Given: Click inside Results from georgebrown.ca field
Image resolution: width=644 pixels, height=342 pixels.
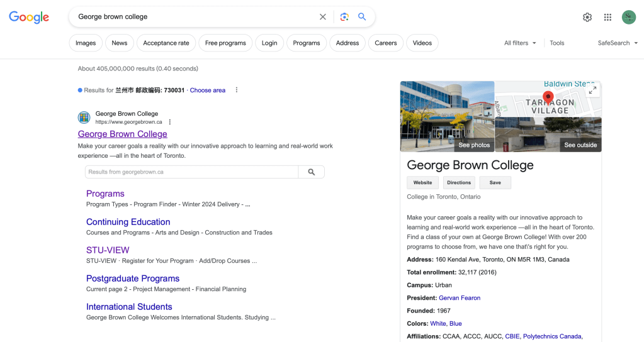Looking at the screenshot, I should click(191, 172).
